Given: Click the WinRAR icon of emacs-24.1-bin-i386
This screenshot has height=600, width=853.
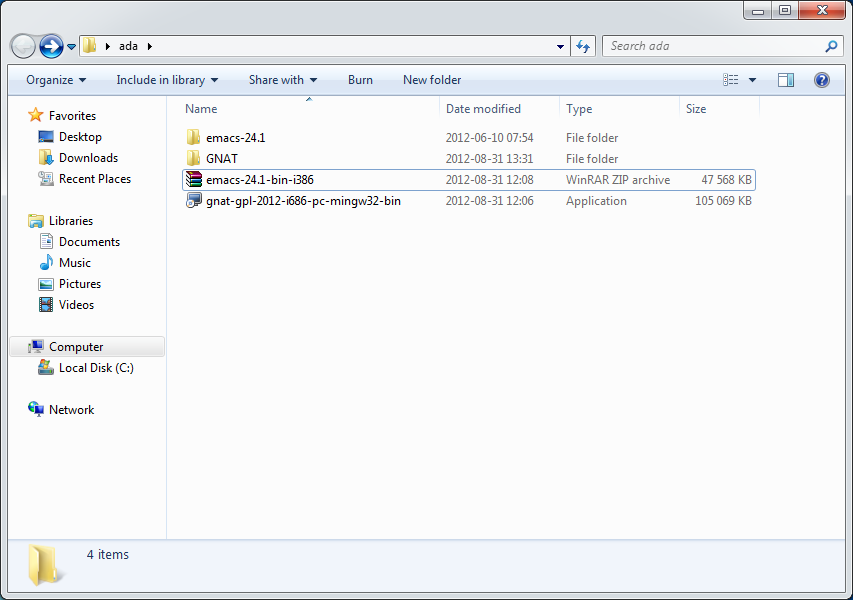Looking at the screenshot, I should click(x=194, y=179).
